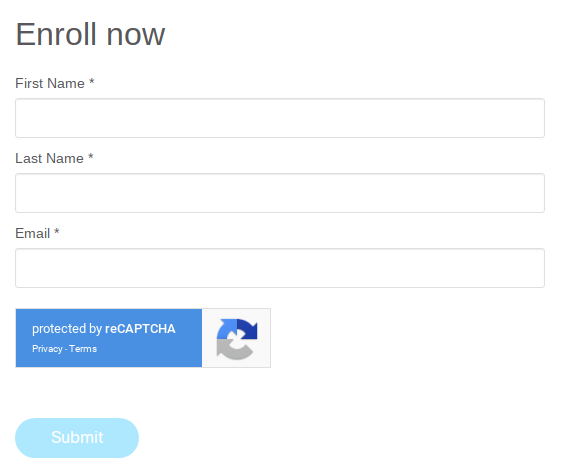Click the First Name label text

click(x=50, y=83)
